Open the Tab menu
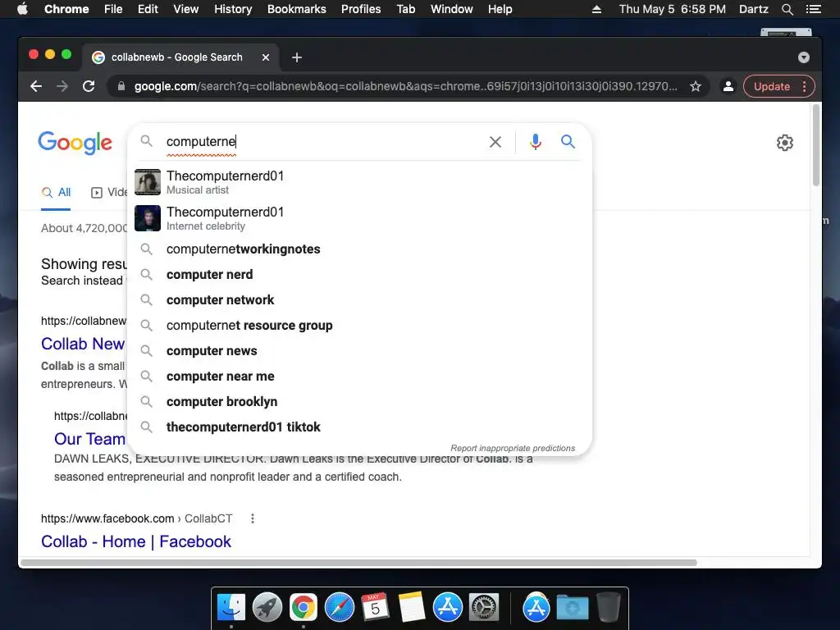The width and height of the screenshot is (840, 630). point(405,9)
